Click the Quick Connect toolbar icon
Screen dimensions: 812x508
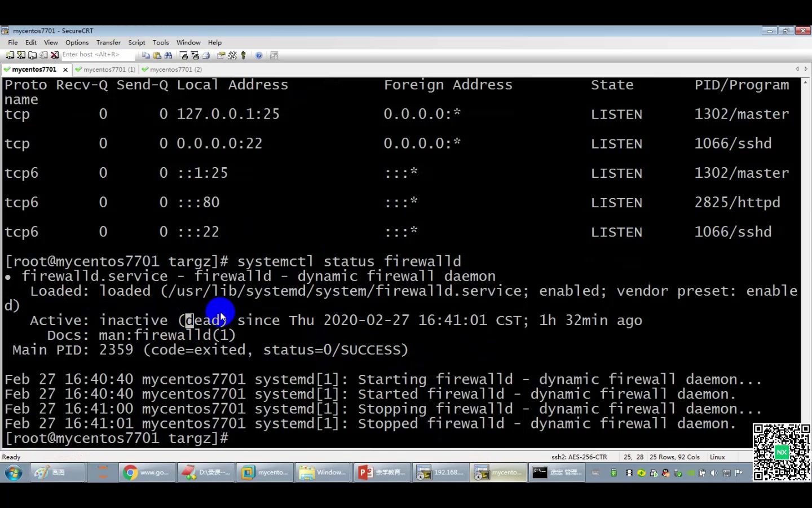(x=21, y=55)
